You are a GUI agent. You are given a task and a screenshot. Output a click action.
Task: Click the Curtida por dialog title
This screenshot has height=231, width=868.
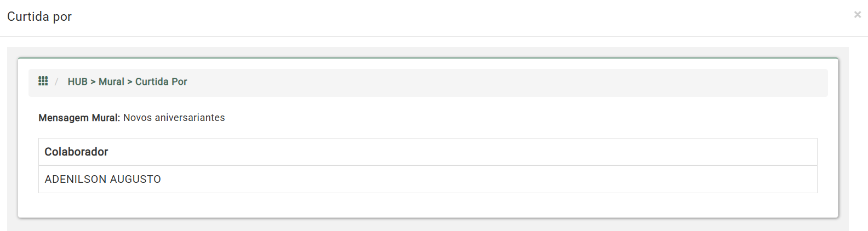(x=39, y=16)
